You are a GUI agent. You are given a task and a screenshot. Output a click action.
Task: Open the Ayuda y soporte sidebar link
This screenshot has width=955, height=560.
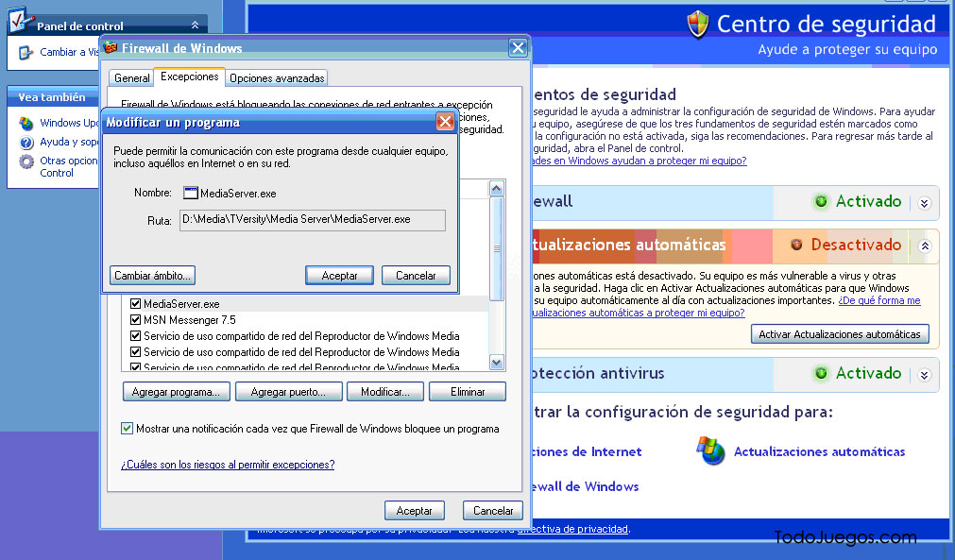[69, 142]
